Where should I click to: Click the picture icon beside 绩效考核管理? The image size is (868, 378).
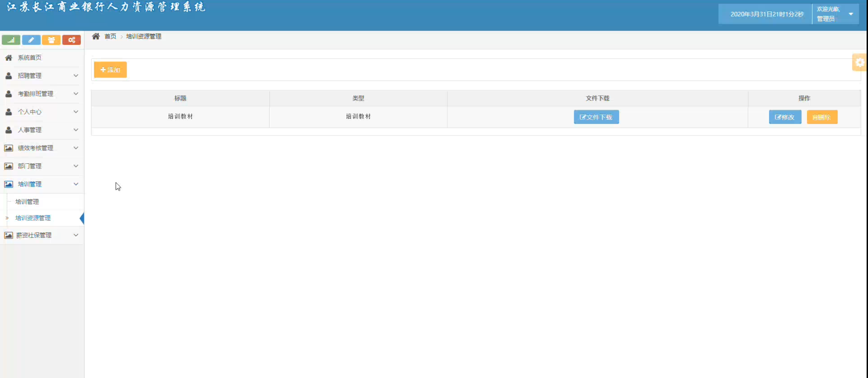coord(8,148)
